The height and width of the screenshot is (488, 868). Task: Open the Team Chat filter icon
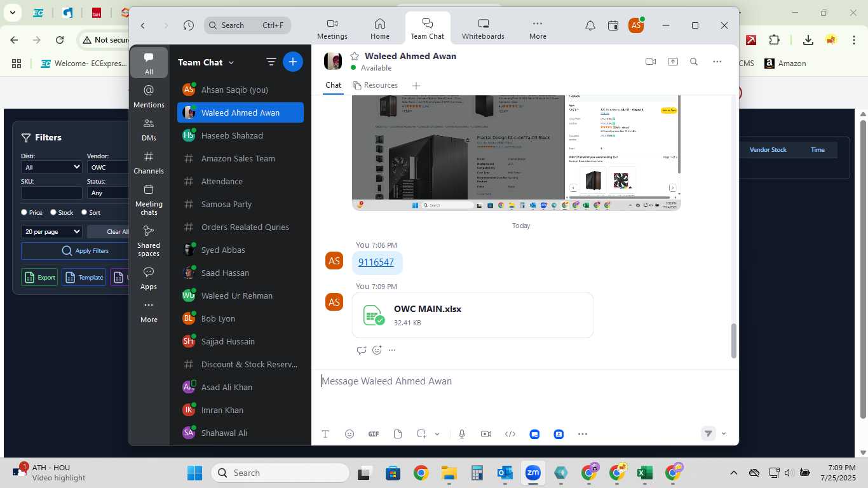[271, 62]
